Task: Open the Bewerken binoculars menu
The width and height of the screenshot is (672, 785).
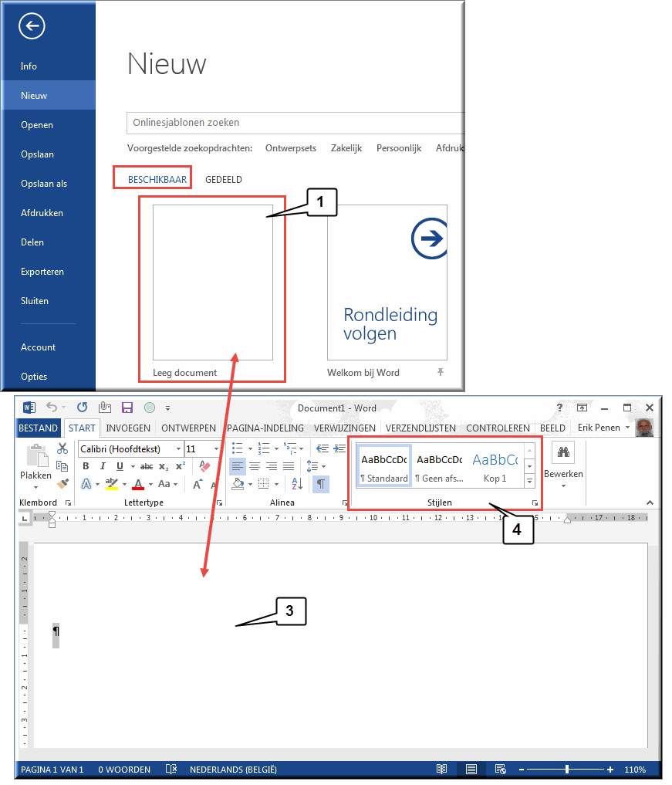Action: 563,465
